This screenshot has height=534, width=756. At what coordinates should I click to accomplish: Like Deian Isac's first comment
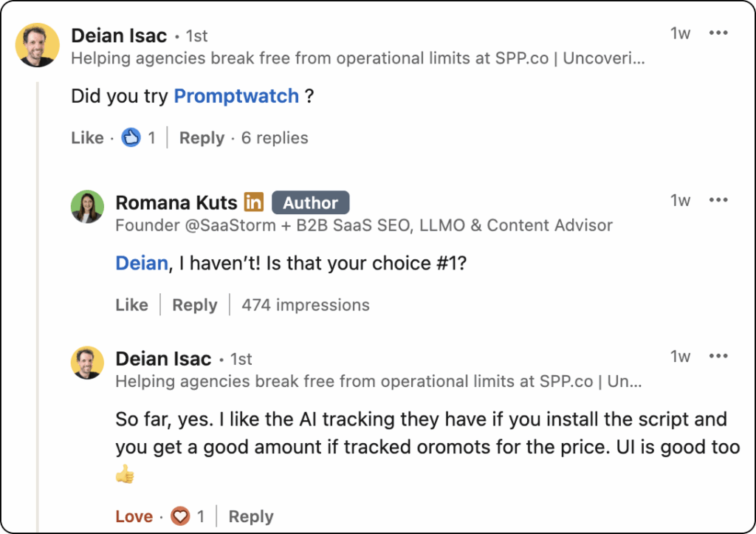[87, 138]
